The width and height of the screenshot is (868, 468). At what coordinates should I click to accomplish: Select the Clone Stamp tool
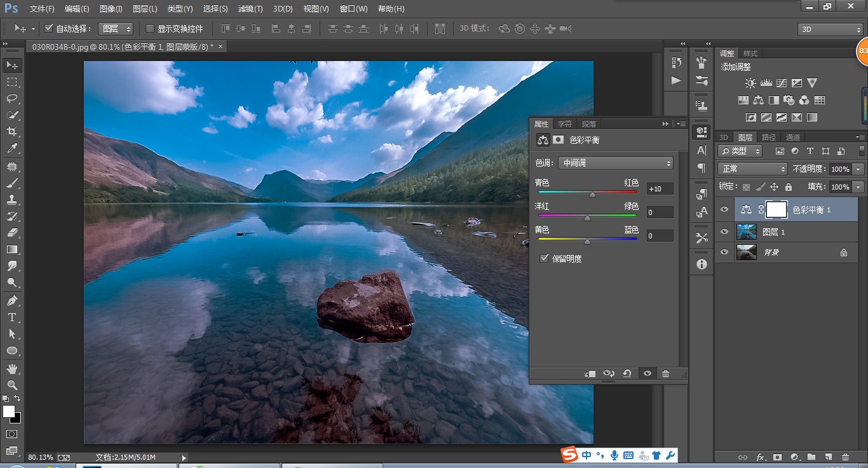click(12, 200)
